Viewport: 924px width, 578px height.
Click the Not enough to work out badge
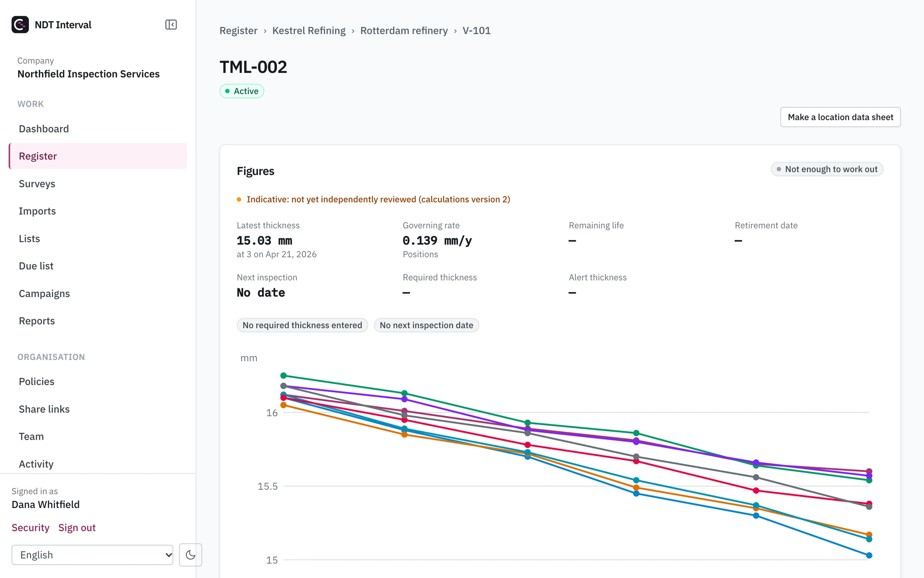pyautogui.click(x=827, y=169)
